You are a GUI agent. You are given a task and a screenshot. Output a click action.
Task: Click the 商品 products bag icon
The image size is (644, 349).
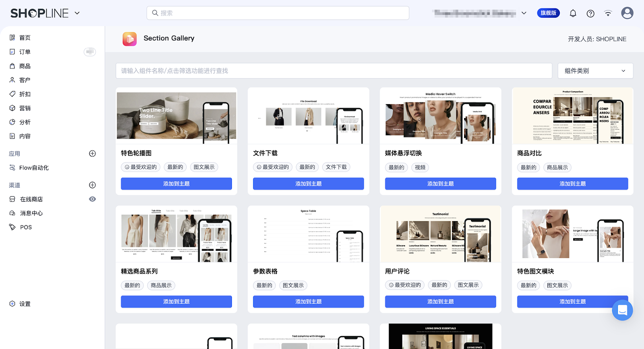(x=12, y=66)
